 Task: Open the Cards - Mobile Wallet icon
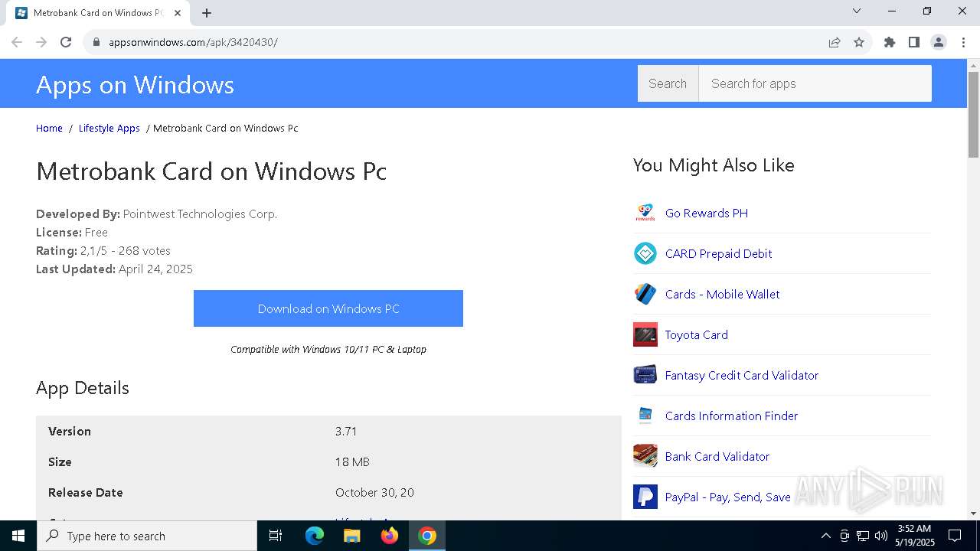pyautogui.click(x=645, y=294)
